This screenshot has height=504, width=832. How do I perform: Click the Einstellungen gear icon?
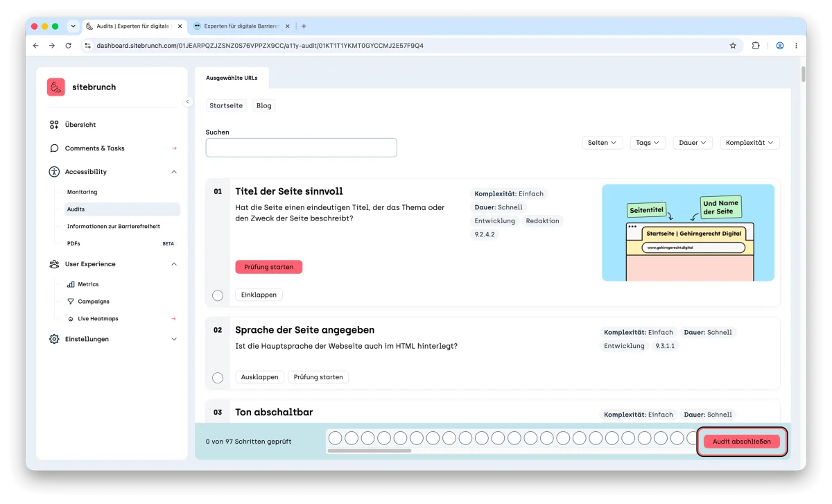click(x=54, y=339)
